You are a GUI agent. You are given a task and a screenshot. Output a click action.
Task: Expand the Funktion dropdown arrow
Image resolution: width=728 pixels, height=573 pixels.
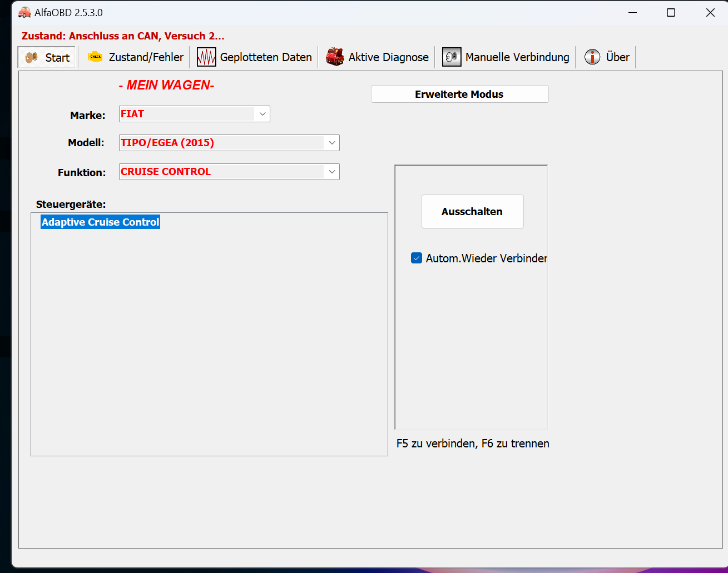pos(332,172)
